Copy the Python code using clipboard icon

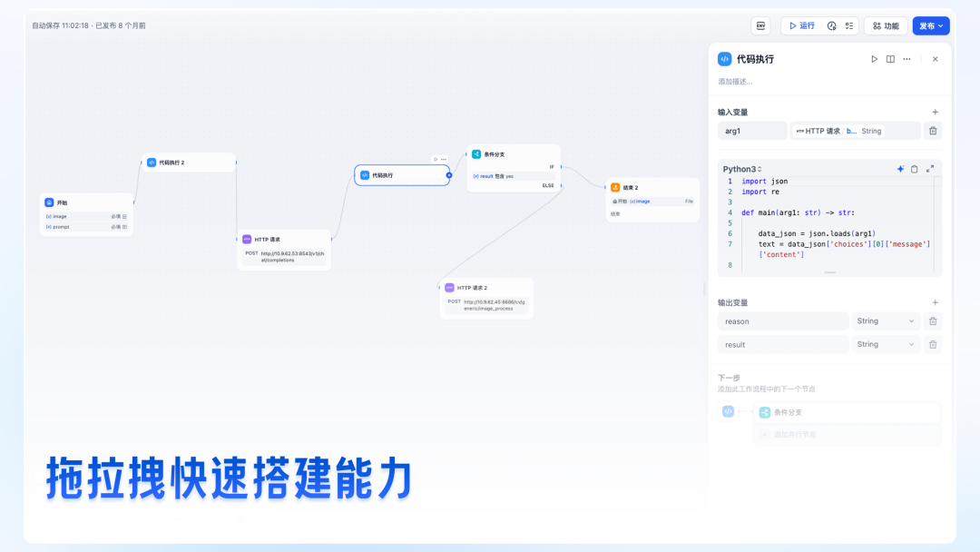pos(915,169)
